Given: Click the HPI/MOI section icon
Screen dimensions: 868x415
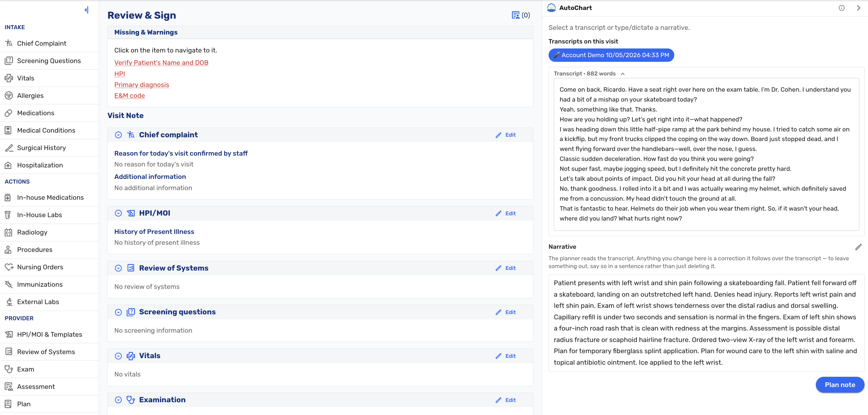Looking at the screenshot, I should 131,213.
